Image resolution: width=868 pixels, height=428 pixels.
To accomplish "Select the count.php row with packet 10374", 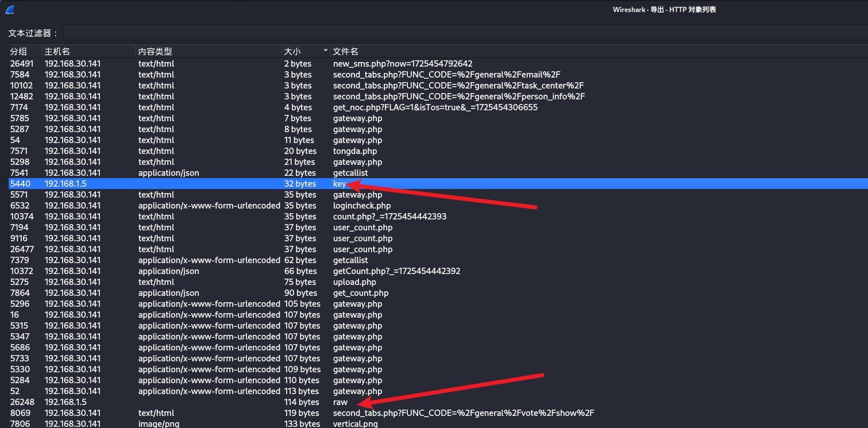I will 389,217.
